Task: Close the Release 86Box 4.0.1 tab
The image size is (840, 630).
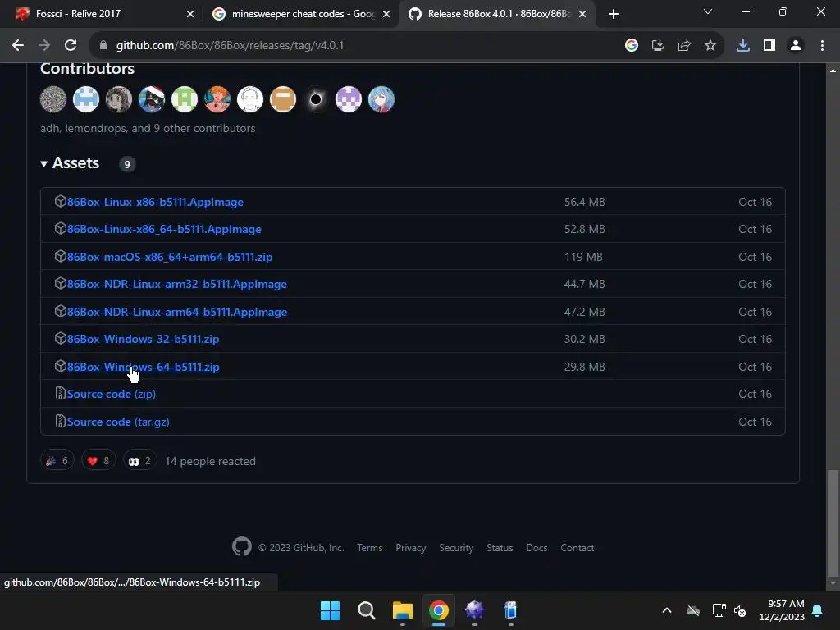Action: 582,14
